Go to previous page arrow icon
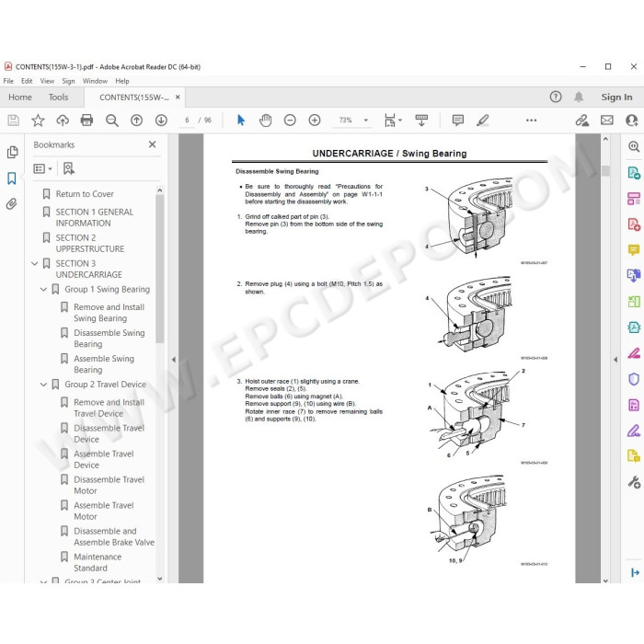644x644 pixels. [x=136, y=121]
